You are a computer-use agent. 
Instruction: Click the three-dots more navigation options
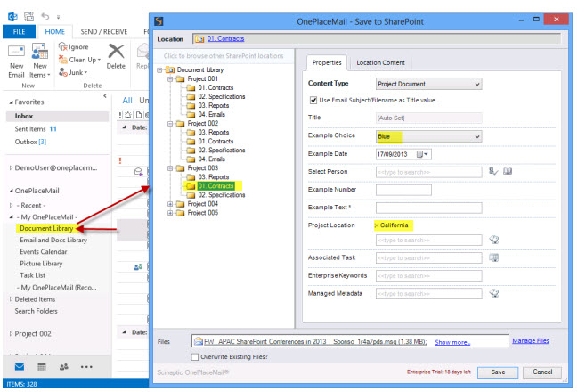point(86,367)
